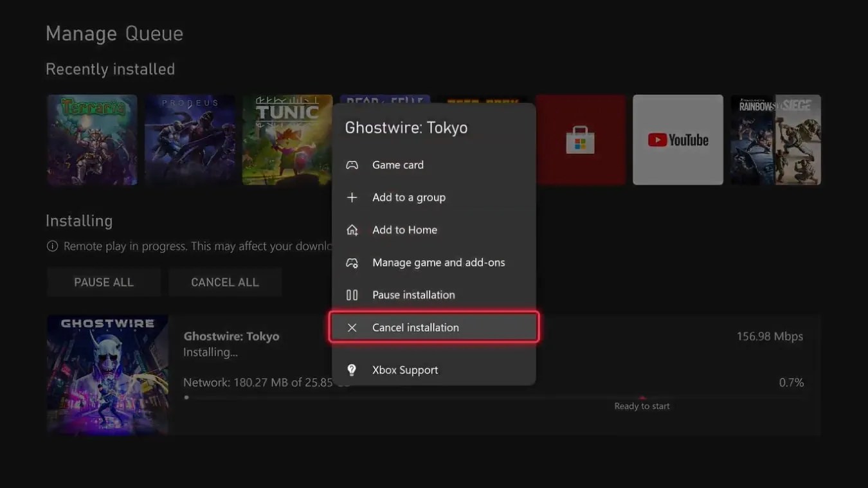The image size is (868, 488).
Task: Click the CANCEL ALL button
Action: point(225,282)
